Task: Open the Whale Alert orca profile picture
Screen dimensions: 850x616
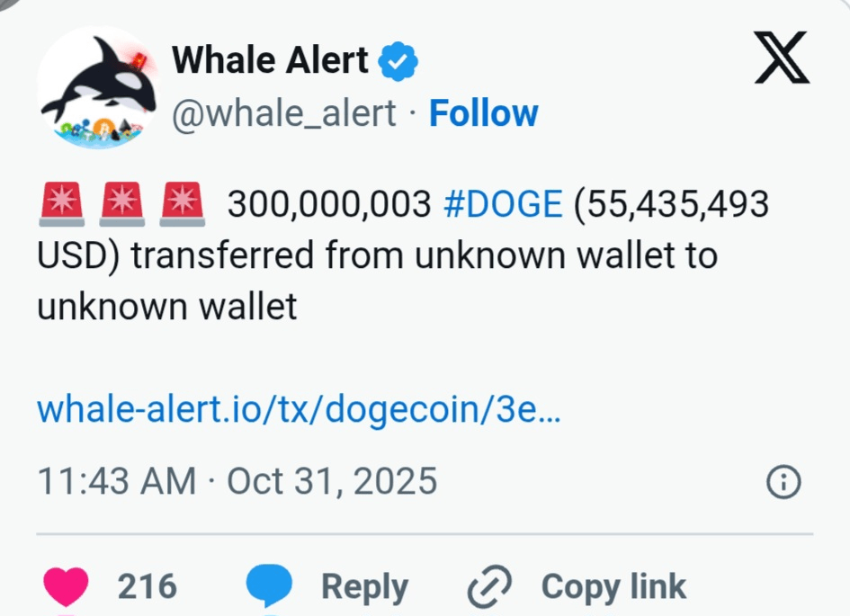Action: (99, 88)
